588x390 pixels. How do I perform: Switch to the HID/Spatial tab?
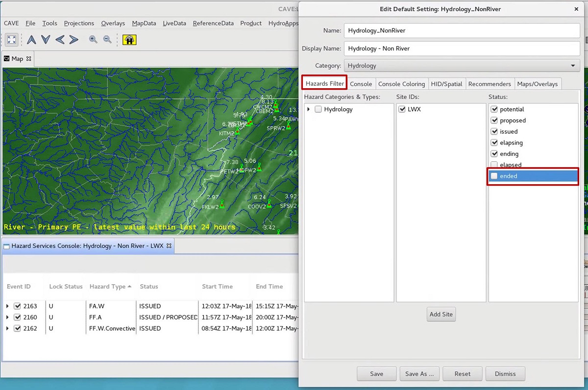tap(446, 84)
